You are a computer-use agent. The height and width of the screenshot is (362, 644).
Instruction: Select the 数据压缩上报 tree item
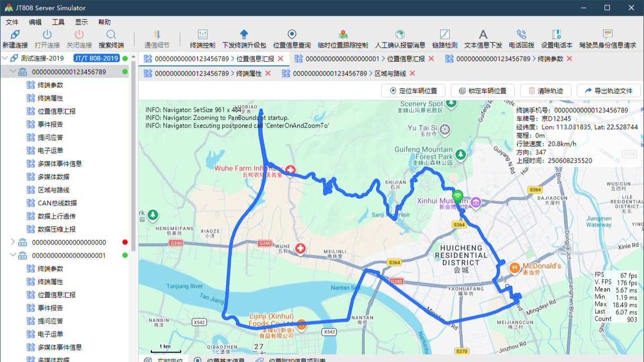57,229
